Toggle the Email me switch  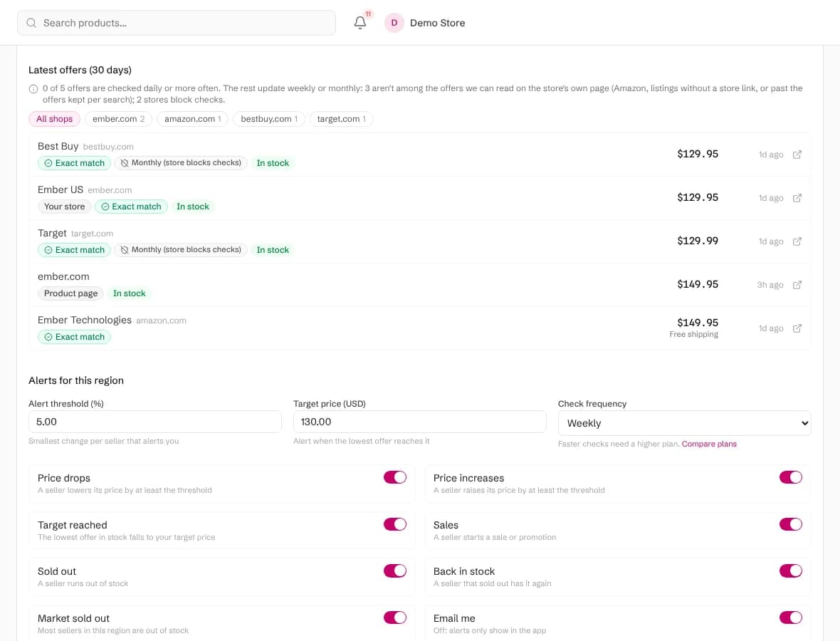click(791, 617)
